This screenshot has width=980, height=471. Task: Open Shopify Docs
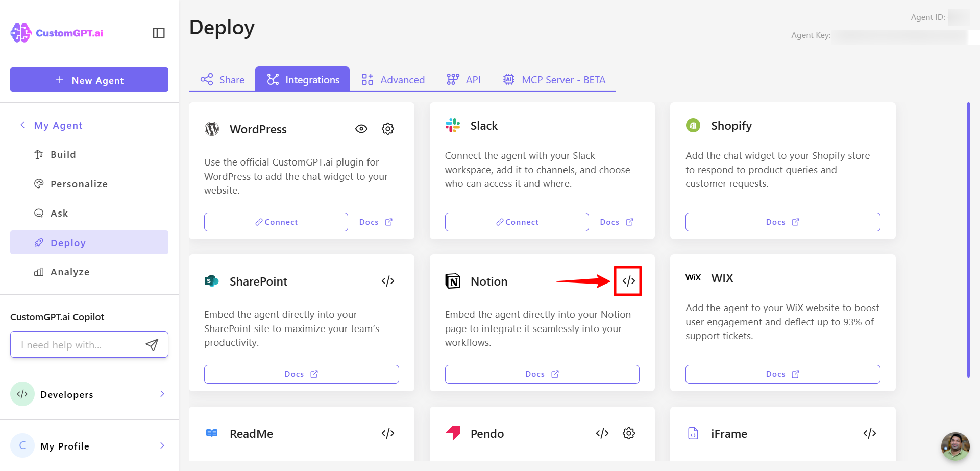[783, 222]
